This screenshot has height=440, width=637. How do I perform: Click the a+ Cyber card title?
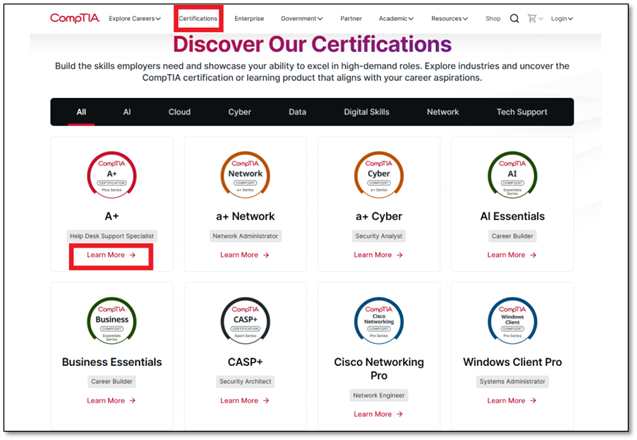379,216
